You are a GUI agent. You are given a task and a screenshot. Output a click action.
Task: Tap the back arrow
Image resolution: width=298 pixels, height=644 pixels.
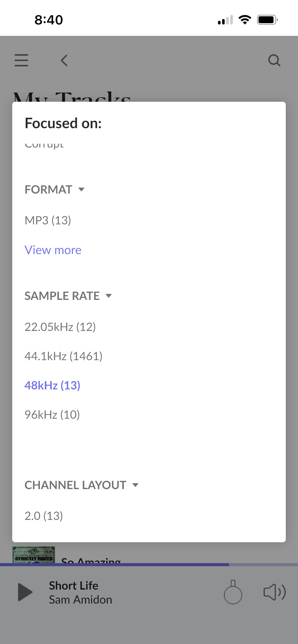click(x=64, y=60)
